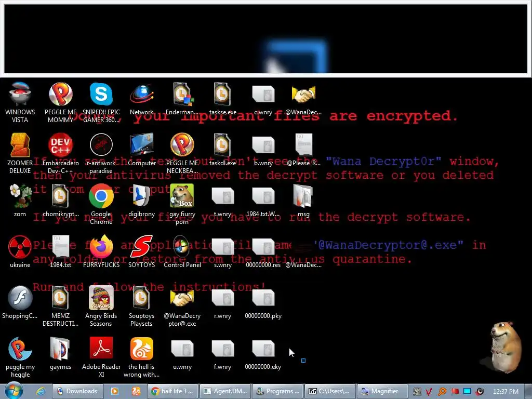Click the chomikrypt... desktop icon
The height and width of the screenshot is (399, 532).
60,201
